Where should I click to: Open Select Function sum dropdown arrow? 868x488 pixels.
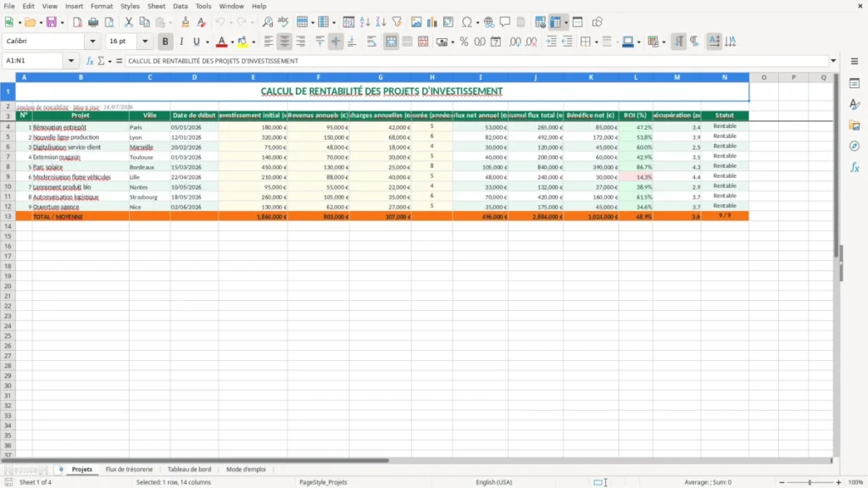click(109, 61)
